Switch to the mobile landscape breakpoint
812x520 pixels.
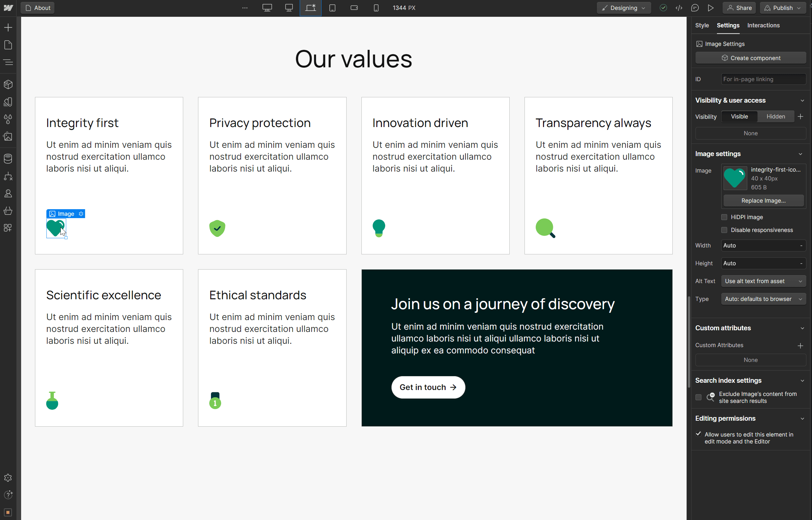[x=354, y=8]
